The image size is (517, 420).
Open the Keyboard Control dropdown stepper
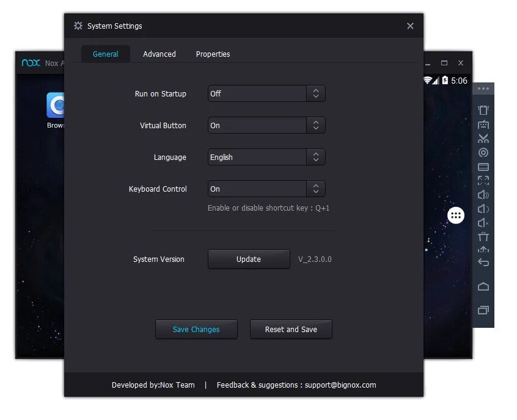point(316,189)
